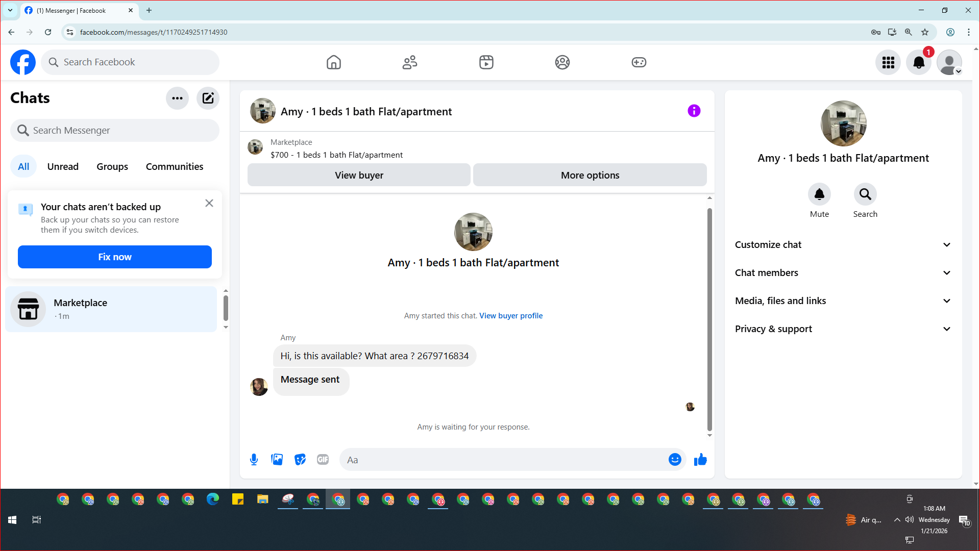Open conversation information purple icon
Viewport: 980px width, 551px height.
694,111
